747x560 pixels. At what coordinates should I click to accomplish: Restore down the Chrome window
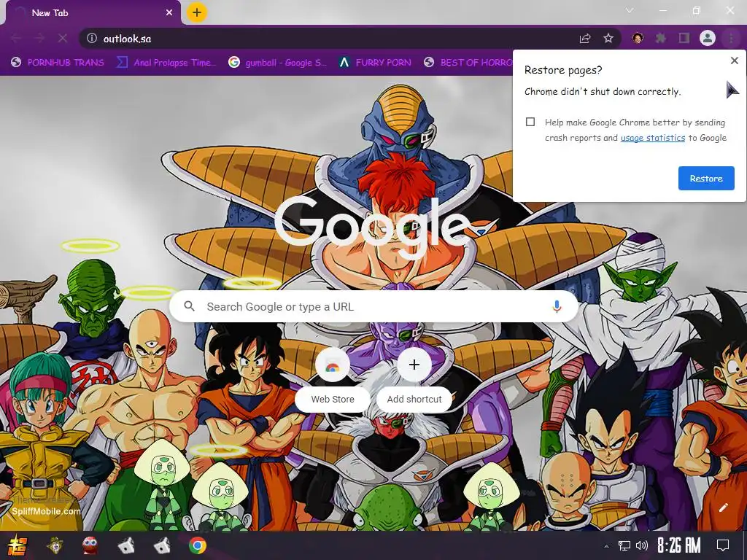(x=697, y=10)
